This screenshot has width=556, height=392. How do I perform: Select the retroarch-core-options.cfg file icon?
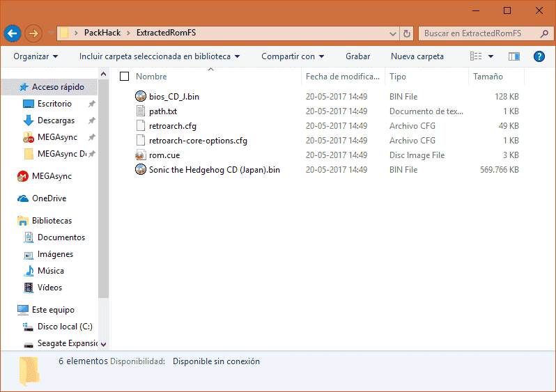tap(141, 140)
